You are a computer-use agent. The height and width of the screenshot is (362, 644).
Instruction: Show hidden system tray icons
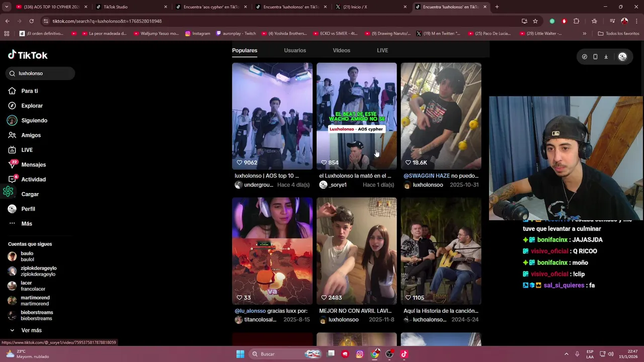tap(566, 354)
